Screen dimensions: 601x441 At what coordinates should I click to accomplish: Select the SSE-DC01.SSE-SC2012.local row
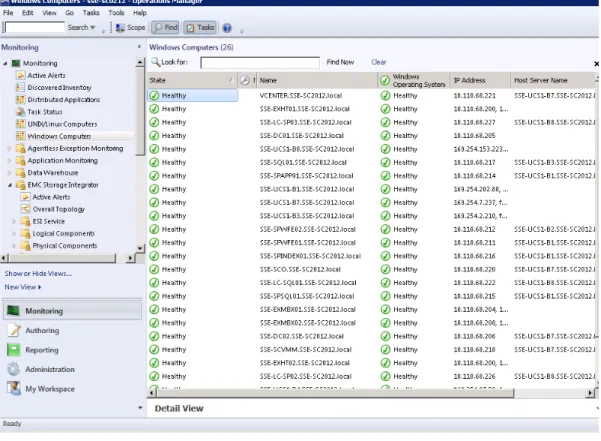pos(371,136)
